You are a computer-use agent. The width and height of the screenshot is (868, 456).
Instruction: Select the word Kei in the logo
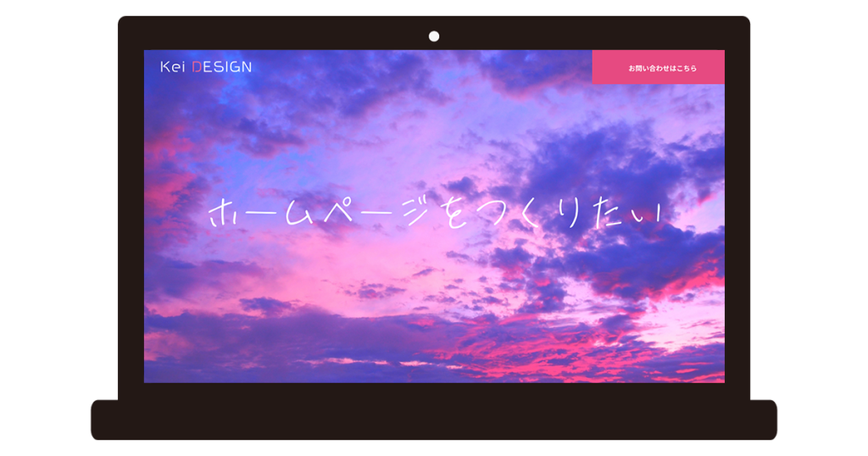click(172, 67)
